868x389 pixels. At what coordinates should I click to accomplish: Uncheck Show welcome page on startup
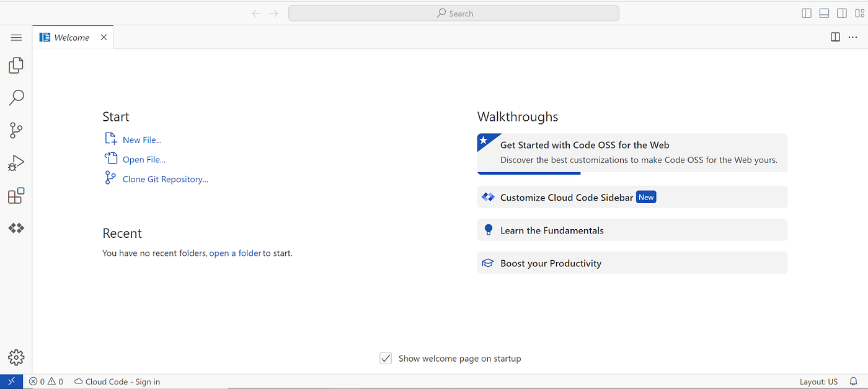(386, 358)
